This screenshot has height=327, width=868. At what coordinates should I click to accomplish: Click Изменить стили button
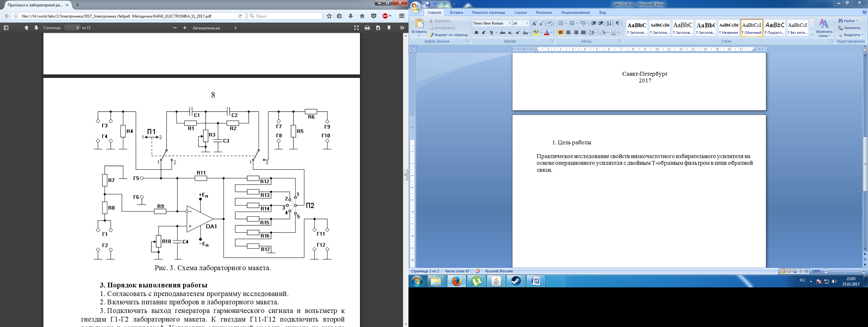click(x=824, y=28)
